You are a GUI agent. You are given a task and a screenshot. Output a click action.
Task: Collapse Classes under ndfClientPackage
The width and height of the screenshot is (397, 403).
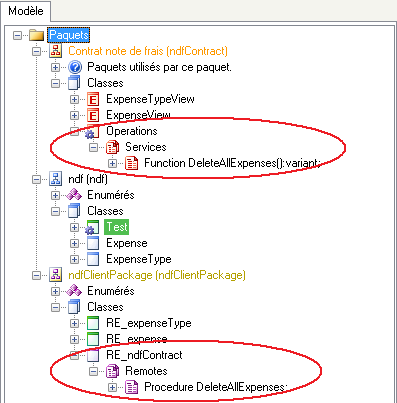[55, 307]
